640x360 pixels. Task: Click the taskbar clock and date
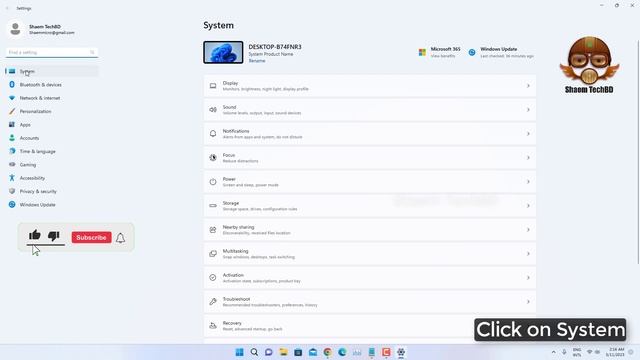coord(616,352)
